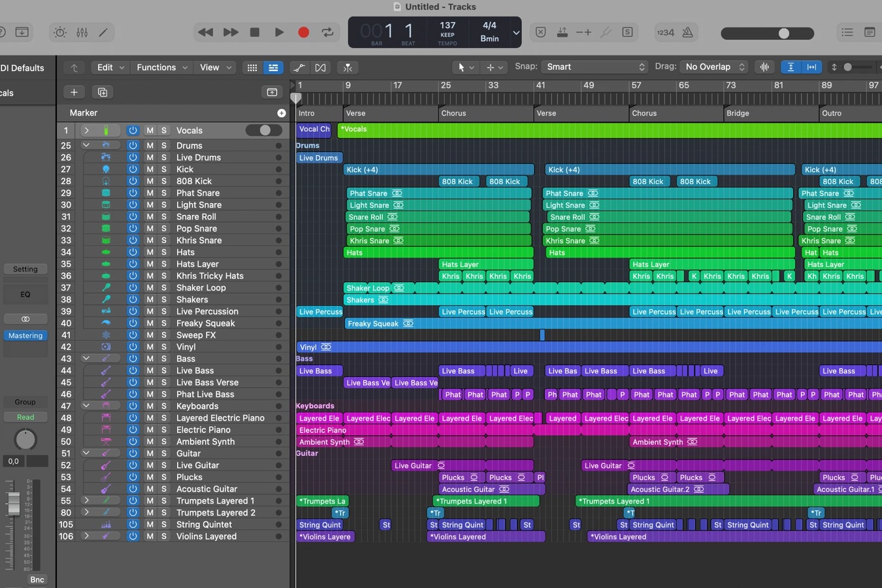Open the Mixer sliders icon in toolbar
882x588 pixels.
82,32
